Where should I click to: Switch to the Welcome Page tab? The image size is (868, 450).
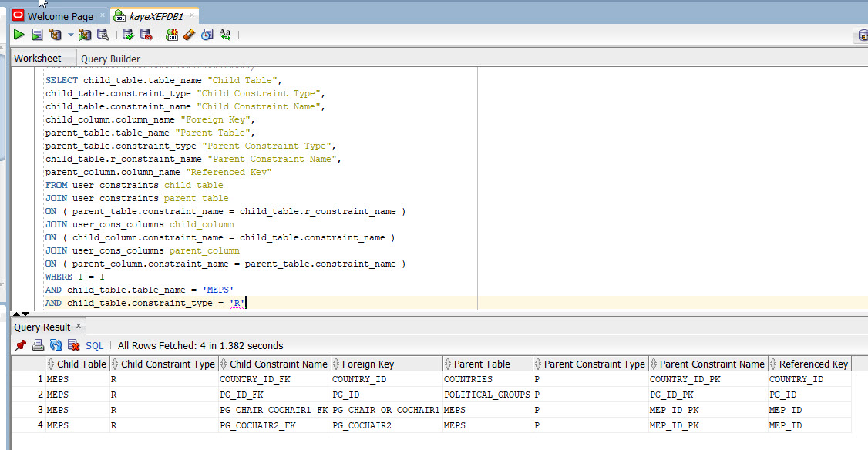(x=59, y=16)
